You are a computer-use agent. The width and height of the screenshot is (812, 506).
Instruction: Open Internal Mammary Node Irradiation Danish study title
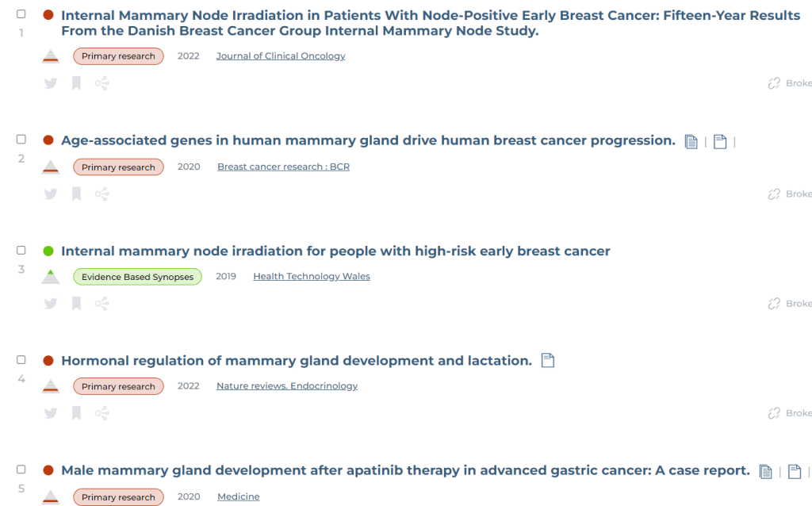pos(431,23)
